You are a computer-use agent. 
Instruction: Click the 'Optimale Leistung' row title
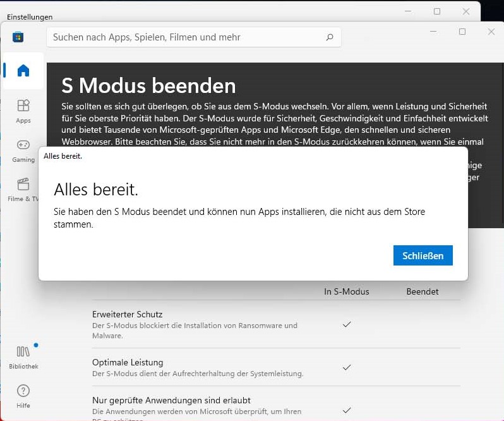tap(128, 362)
